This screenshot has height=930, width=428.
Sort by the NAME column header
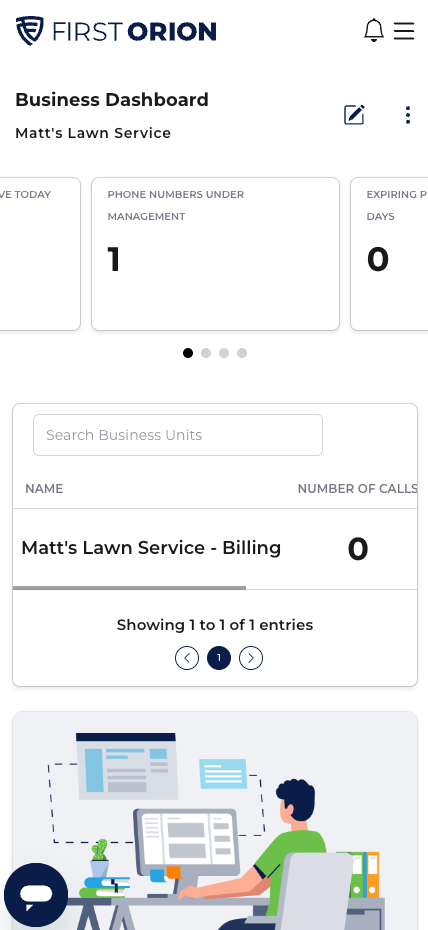tap(44, 489)
